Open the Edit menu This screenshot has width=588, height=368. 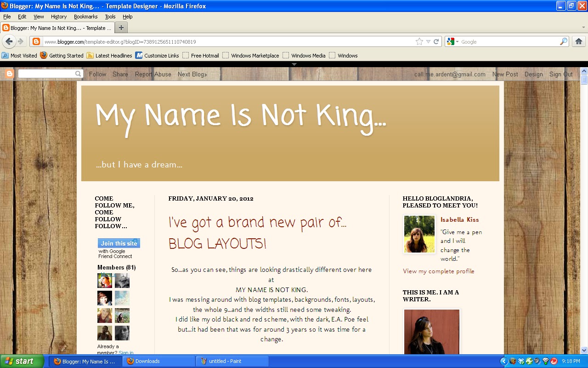click(22, 17)
